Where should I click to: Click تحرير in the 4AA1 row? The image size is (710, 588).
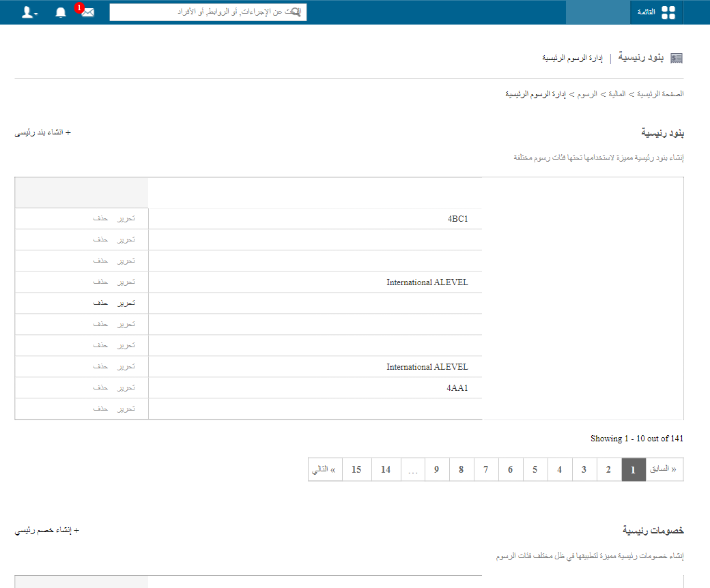[126, 387]
